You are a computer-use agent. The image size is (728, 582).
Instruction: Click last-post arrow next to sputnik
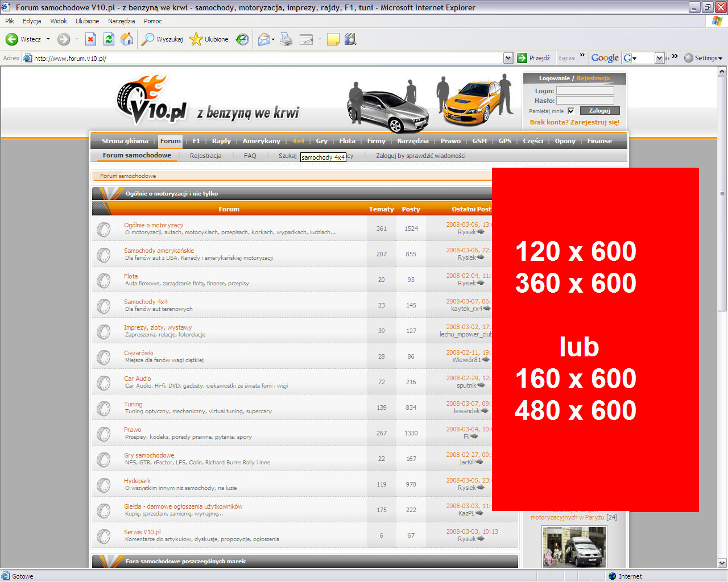coord(481,385)
